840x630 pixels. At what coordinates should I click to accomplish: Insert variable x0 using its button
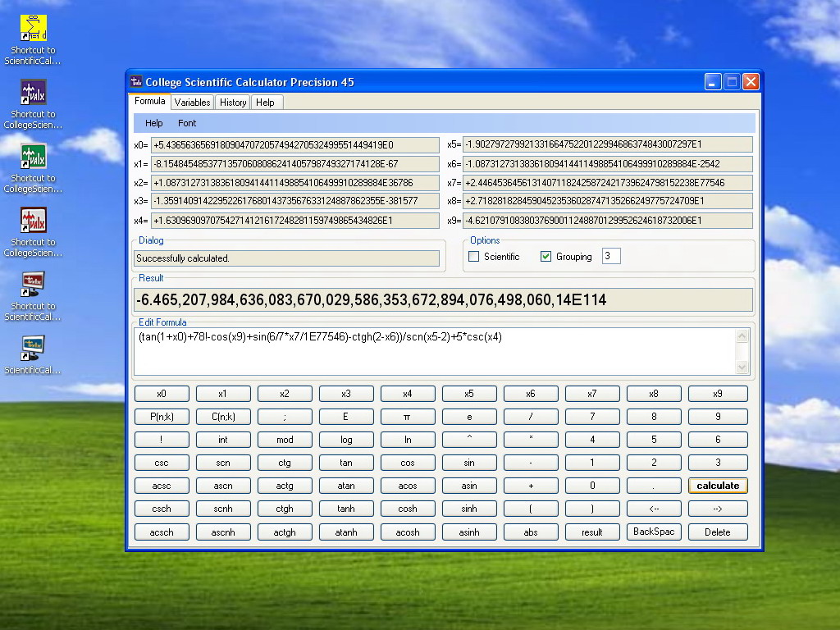click(x=162, y=393)
